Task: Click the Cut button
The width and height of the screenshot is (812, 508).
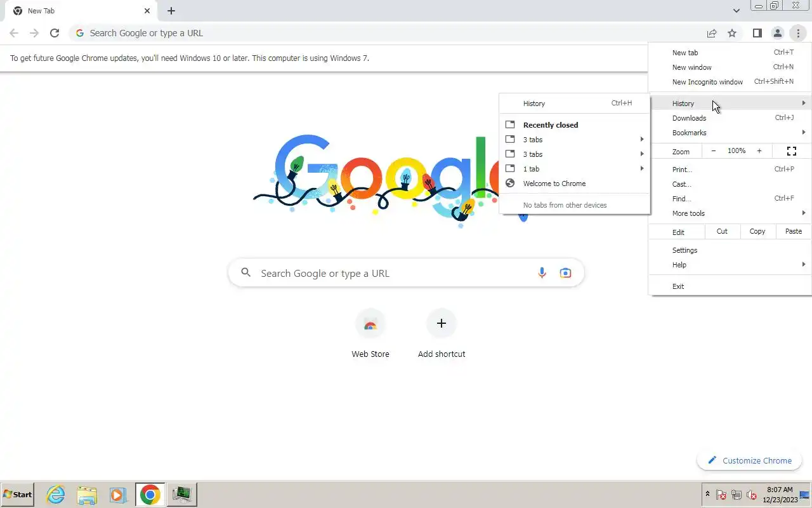Action: [722, 232]
